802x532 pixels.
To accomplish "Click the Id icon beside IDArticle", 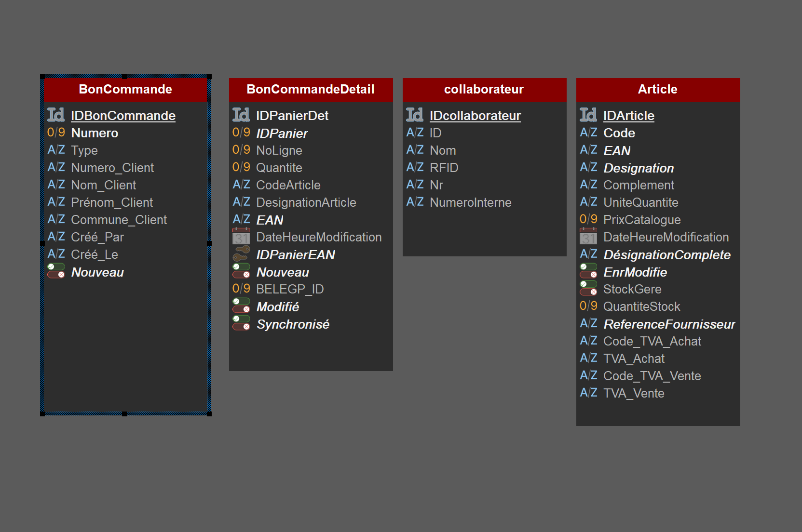I will [588, 115].
